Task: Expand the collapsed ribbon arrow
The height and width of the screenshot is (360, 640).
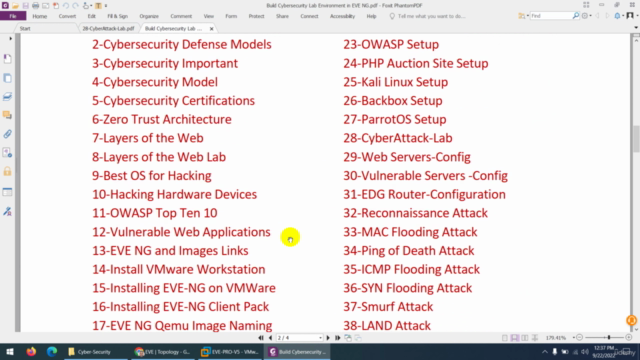Action: [x=636, y=28]
